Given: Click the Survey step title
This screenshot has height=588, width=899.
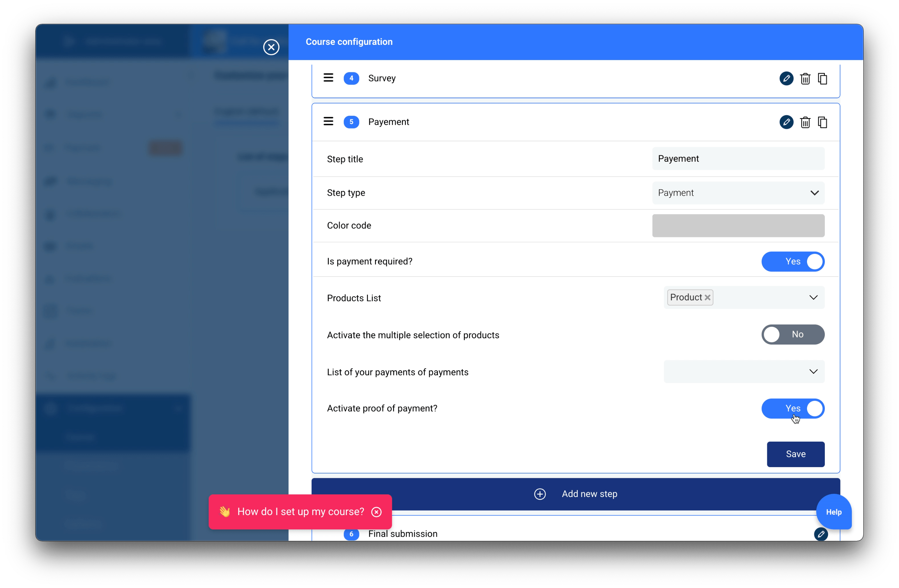Looking at the screenshot, I should point(382,78).
